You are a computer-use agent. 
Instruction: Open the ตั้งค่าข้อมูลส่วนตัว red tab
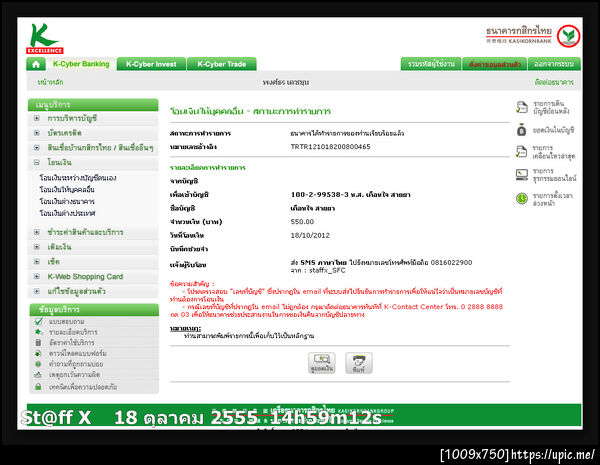click(x=495, y=64)
